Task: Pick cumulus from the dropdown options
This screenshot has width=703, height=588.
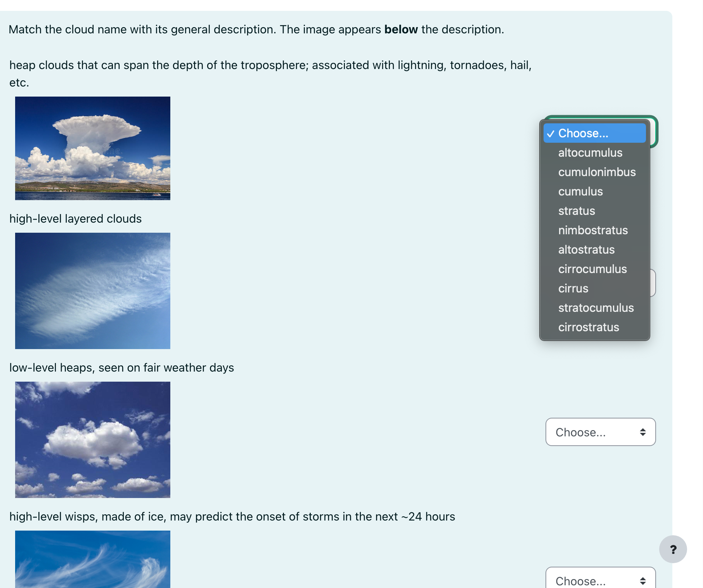Action: [x=580, y=191]
